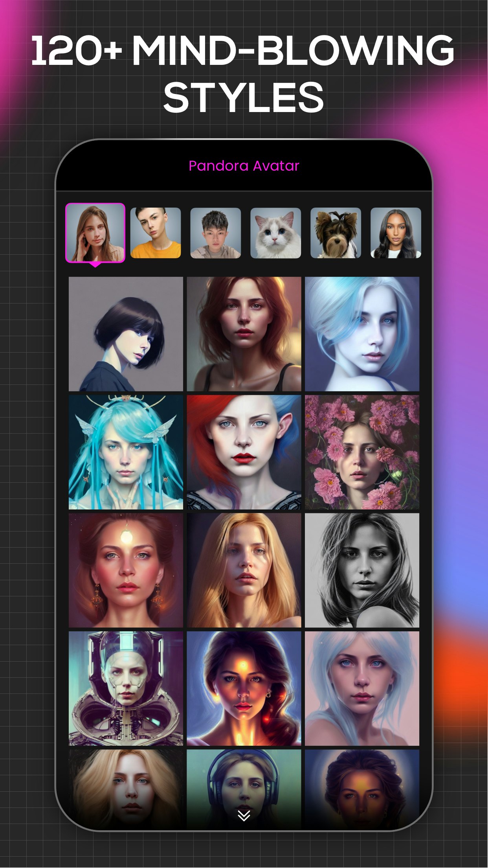The width and height of the screenshot is (488, 868).
Task: Open the red and blue hair elf style
Action: point(244,452)
